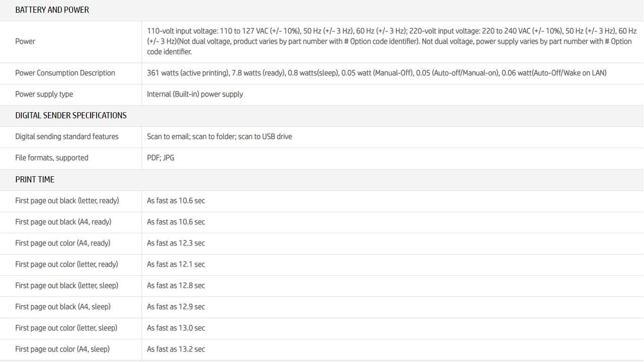Click the As fast as 13.2 sec value
Viewport: 644px width, 362px height.
(176, 349)
